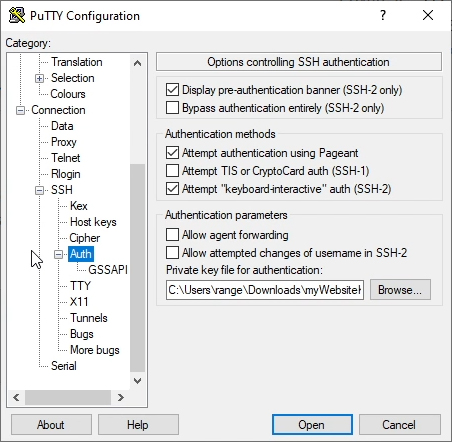
Task: Uncheck Attempt authentication using Pageant
Action: (x=172, y=153)
